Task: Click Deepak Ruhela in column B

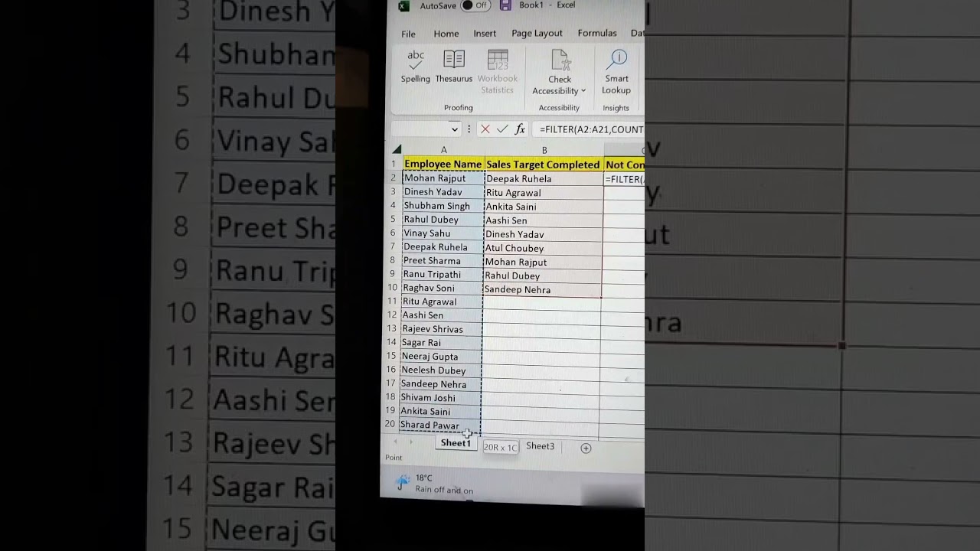Action: click(544, 179)
